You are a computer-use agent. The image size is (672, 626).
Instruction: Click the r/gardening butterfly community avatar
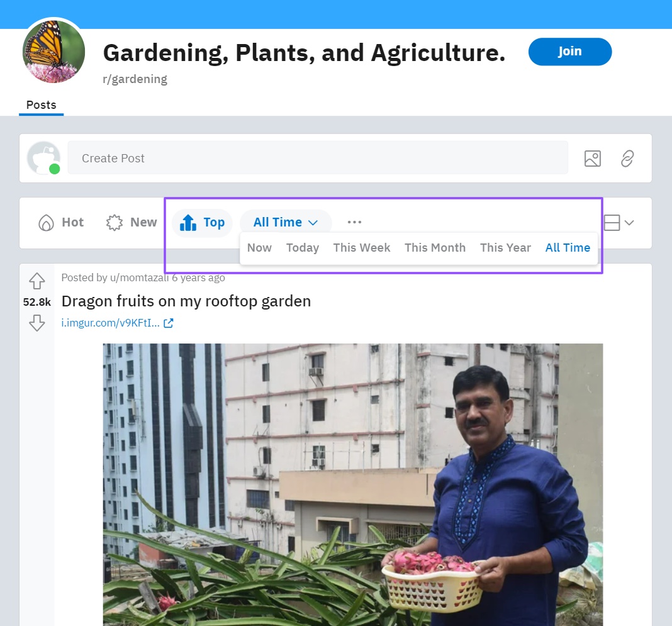pos(53,50)
